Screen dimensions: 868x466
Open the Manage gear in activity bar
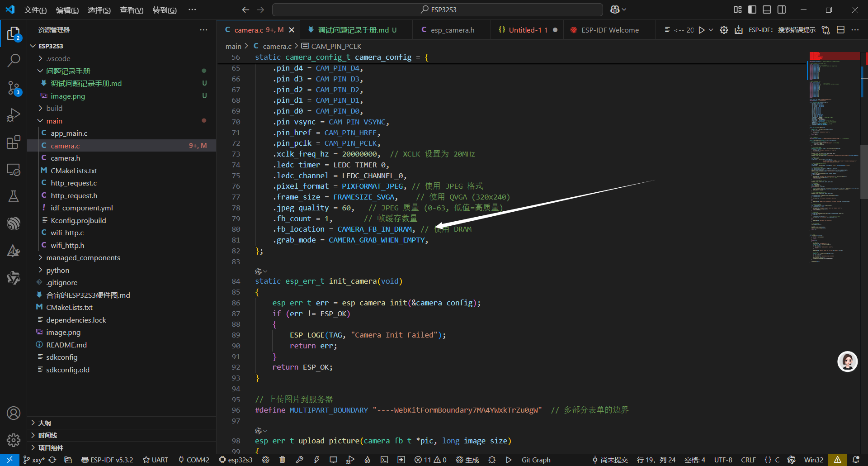[14, 440]
